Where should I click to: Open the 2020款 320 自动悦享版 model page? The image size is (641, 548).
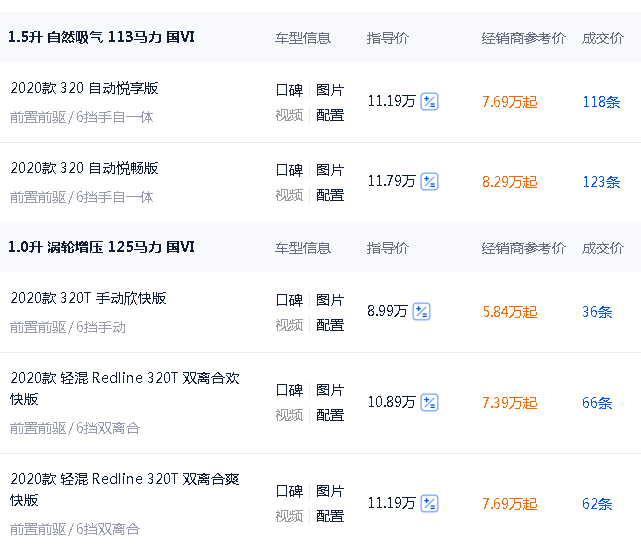point(85,88)
